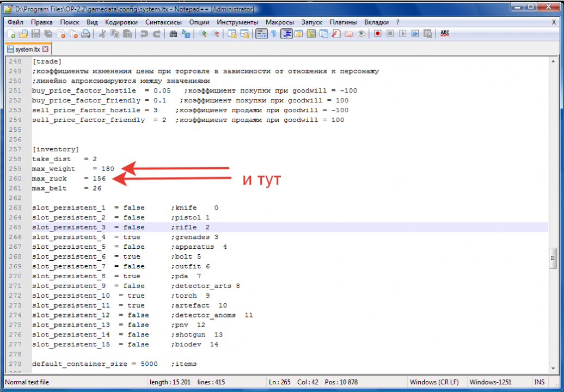564x392 pixels.
Task: Run macro multiple times icon
Action: tap(415, 34)
